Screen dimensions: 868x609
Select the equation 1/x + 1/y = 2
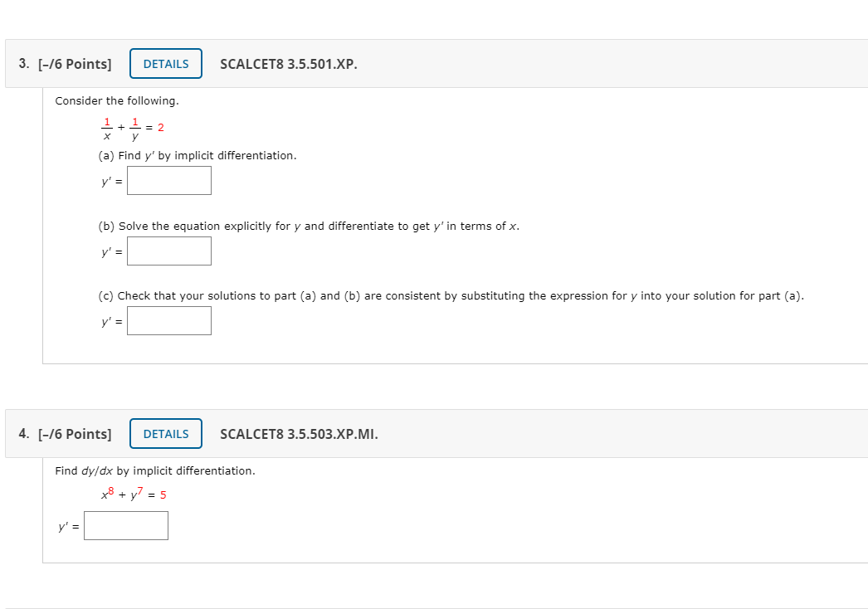(x=129, y=127)
